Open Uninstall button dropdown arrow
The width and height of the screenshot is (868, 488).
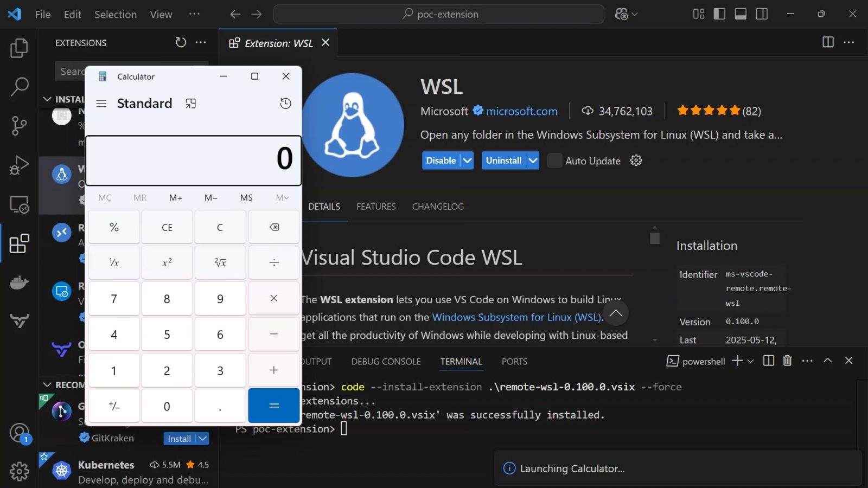533,160
